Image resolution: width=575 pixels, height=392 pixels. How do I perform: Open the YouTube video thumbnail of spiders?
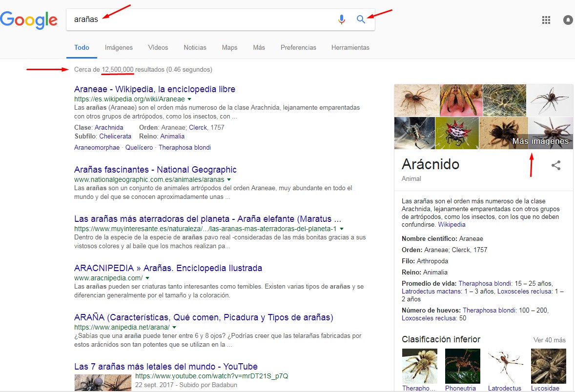[103, 382]
